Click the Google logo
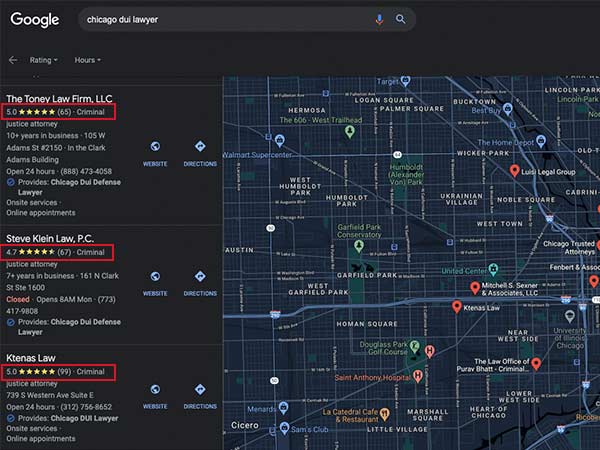 34,20
